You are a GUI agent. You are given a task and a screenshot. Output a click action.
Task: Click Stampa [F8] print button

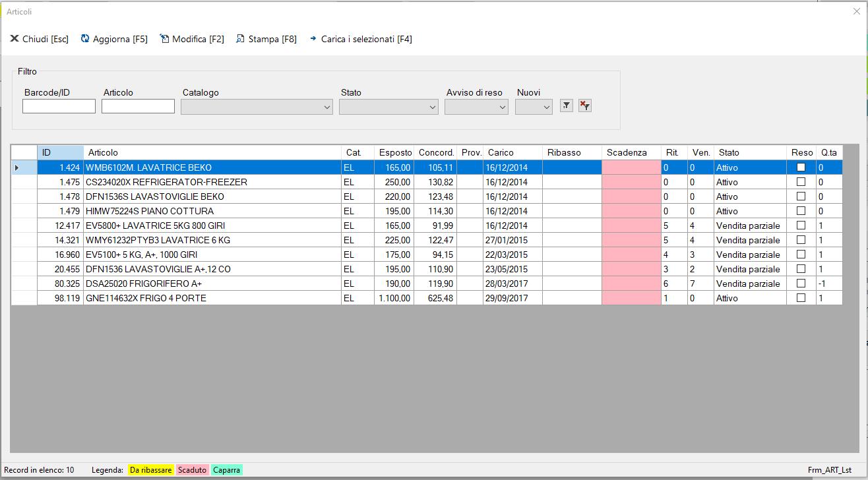(266, 39)
